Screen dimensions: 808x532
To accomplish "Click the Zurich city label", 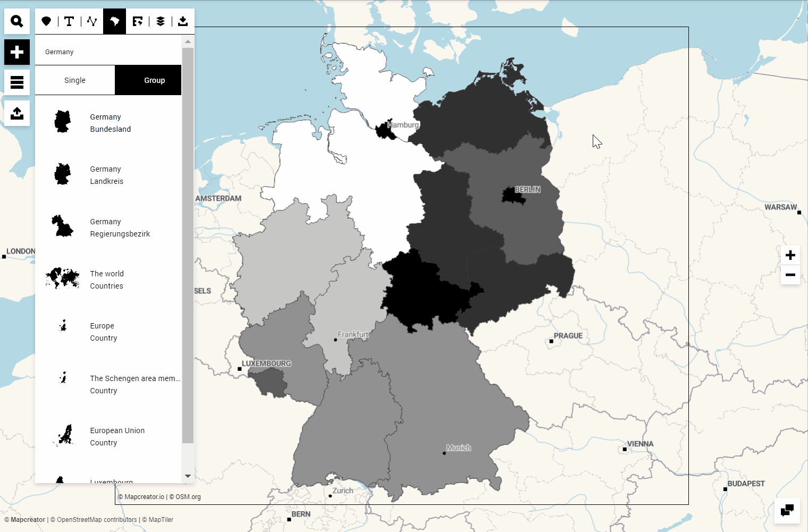I will 343,491.
